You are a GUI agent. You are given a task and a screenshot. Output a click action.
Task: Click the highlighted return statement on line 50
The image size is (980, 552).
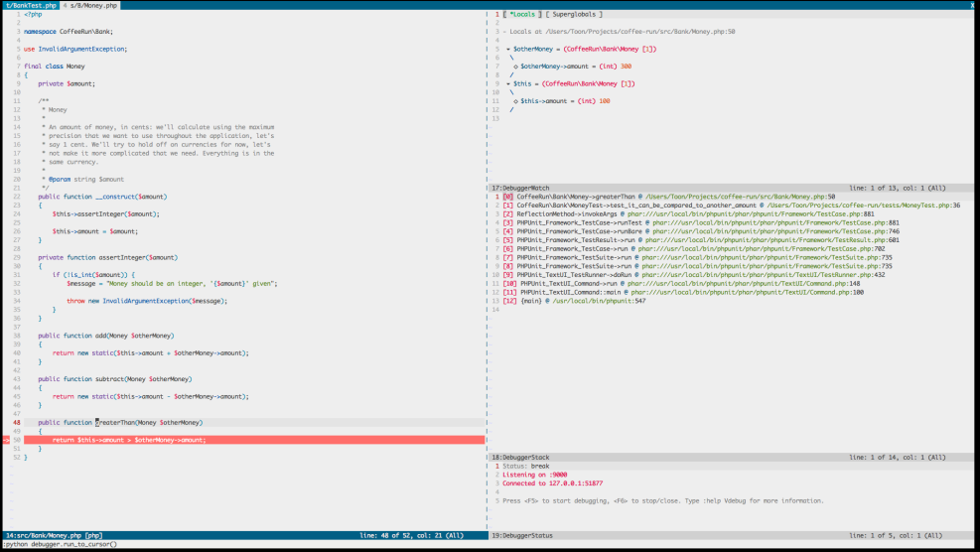[129, 439]
